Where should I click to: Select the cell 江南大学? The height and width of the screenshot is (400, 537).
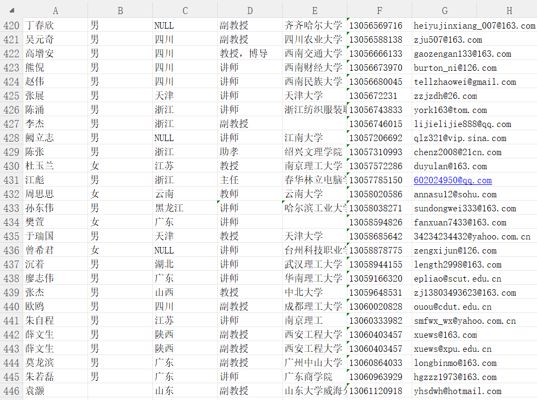click(x=304, y=138)
